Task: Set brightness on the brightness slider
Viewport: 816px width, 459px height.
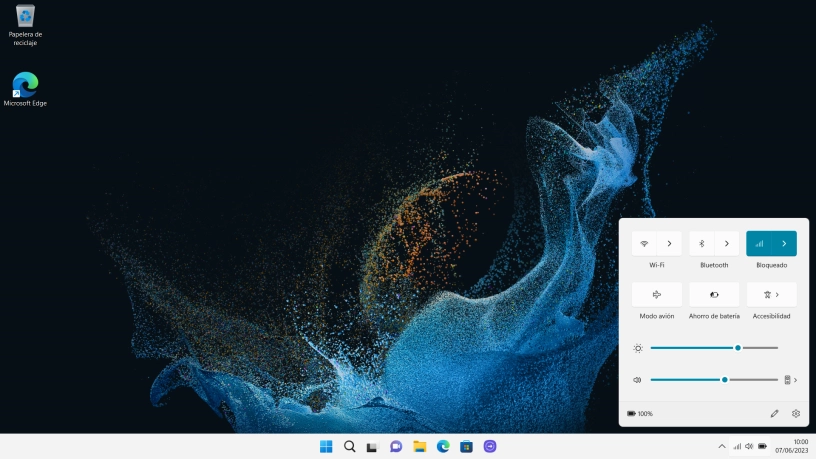Action: point(714,348)
